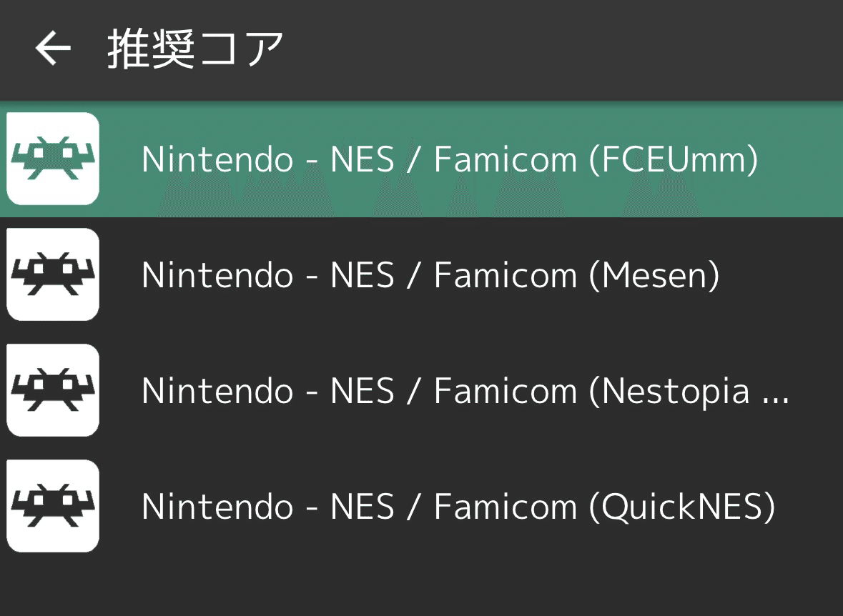843x616 pixels.
Task: Click the 推奨コア header title
Action: (195, 49)
